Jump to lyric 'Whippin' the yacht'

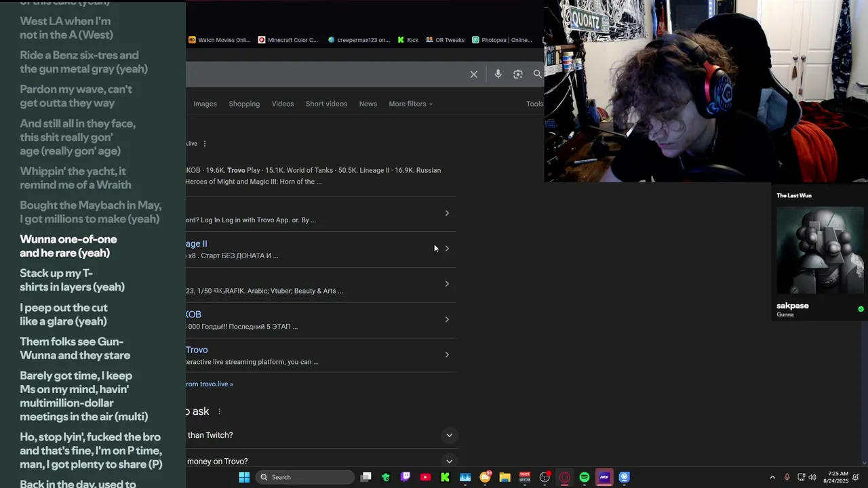76,178
